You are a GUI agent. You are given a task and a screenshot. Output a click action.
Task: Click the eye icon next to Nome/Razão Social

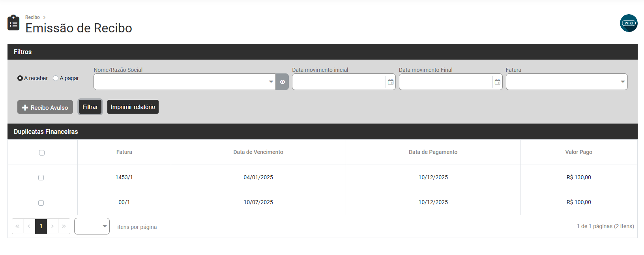(282, 82)
